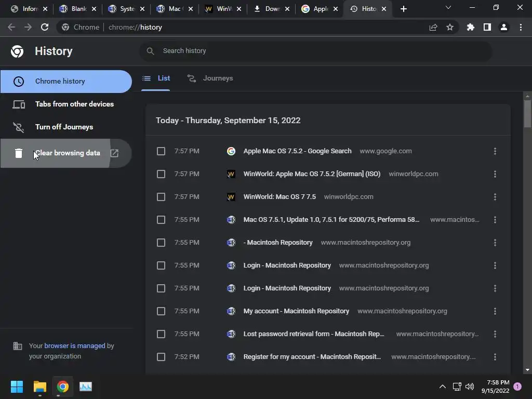532x399 pixels.
Task: Click the back navigation arrow
Action: (x=11, y=27)
